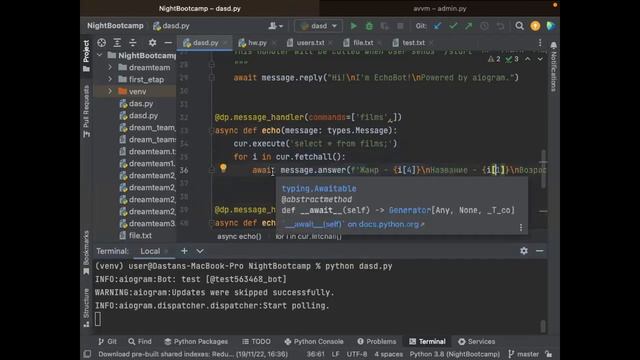
Task: Toggle the Terminal tool window button
Action: [x=427, y=341]
